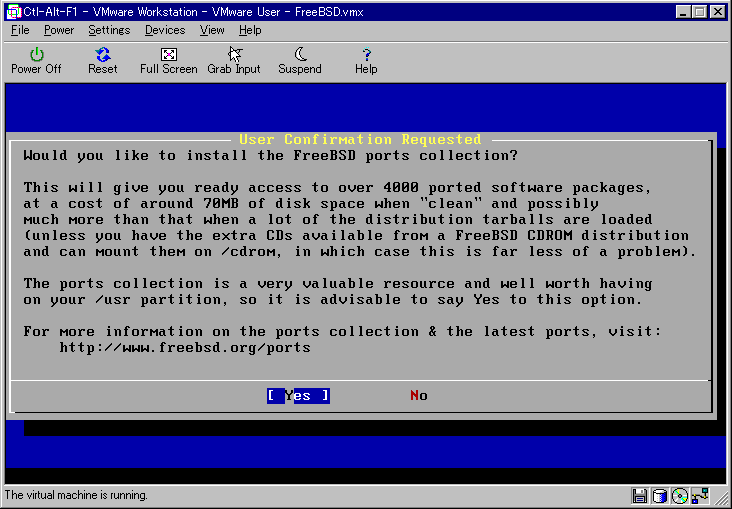Click the Reset toolbar icon
This screenshot has height=509, width=732.
[103, 55]
